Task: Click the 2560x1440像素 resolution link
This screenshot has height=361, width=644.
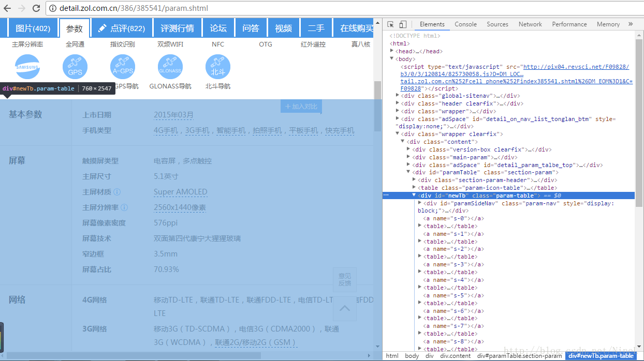Action: [x=180, y=207]
